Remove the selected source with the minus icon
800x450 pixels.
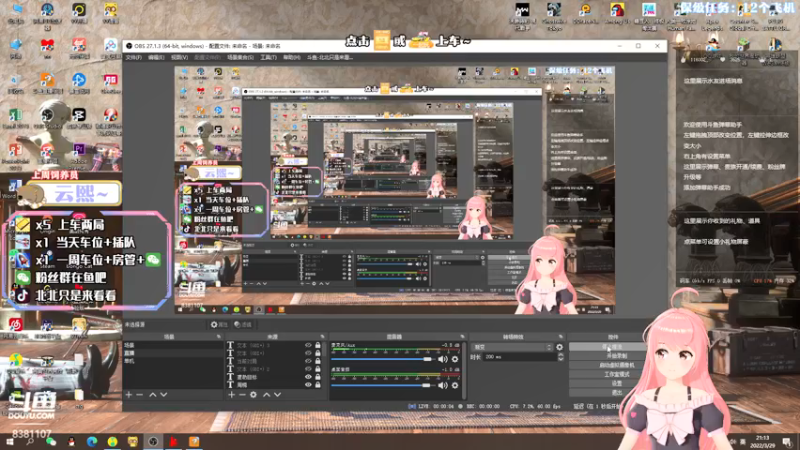[x=242, y=394]
